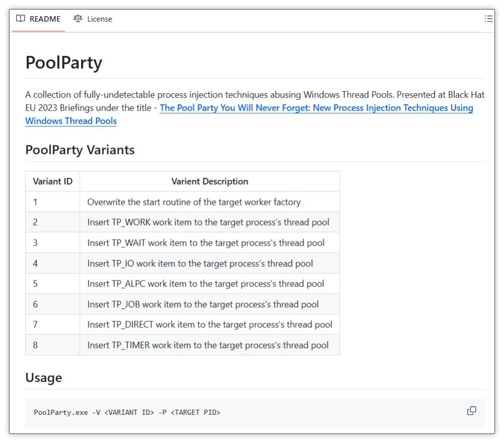Image resolution: width=504 pixels, height=443 pixels.
Task: Click Variant ID cell 3
Action: point(53,243)
